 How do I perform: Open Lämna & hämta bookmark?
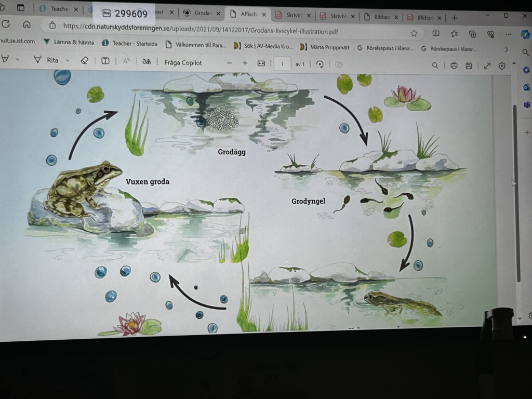[x=69, y=42]
